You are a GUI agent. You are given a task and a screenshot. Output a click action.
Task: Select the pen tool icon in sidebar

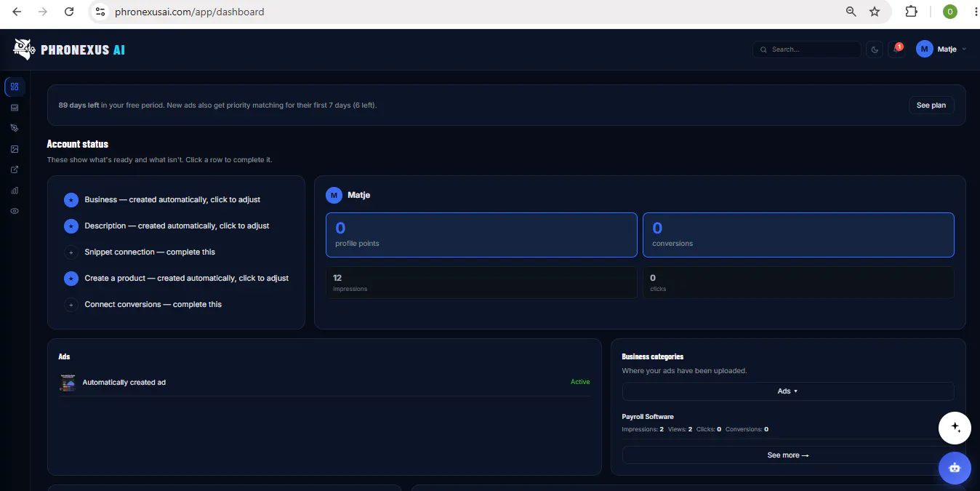tap(15, 128)
